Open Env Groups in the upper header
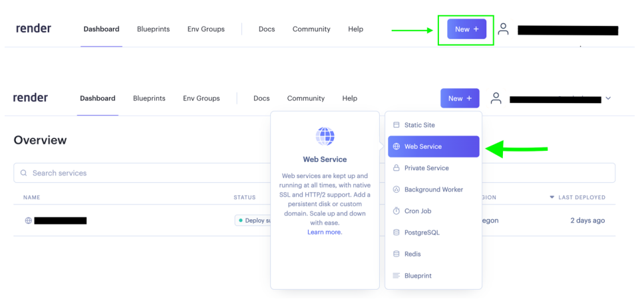This screenshot has width=644, height=299. (206, 29)
